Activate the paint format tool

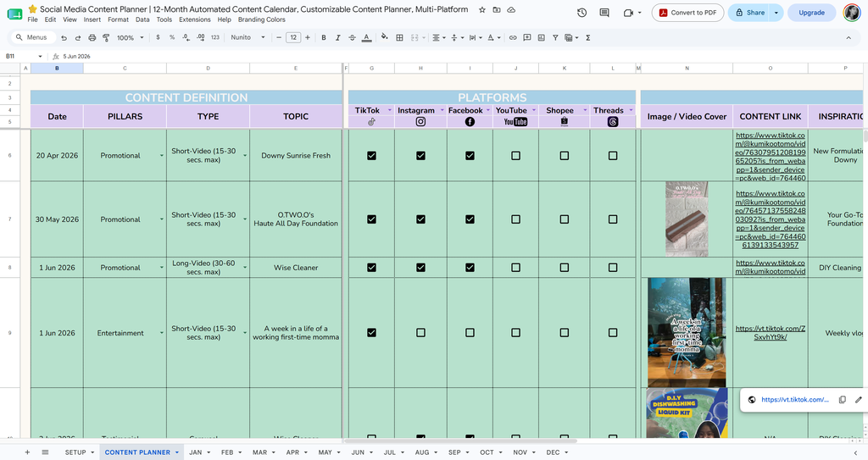tap(106, 37)
